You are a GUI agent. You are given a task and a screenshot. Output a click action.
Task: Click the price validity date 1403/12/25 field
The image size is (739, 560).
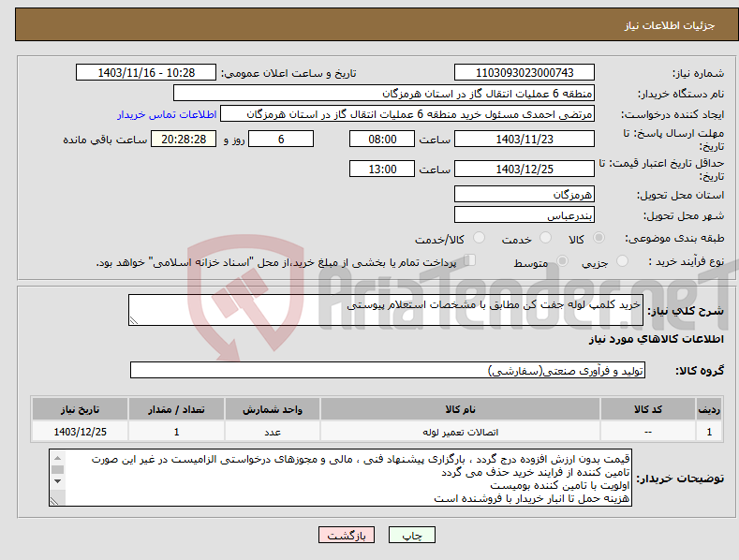(525, 169)
